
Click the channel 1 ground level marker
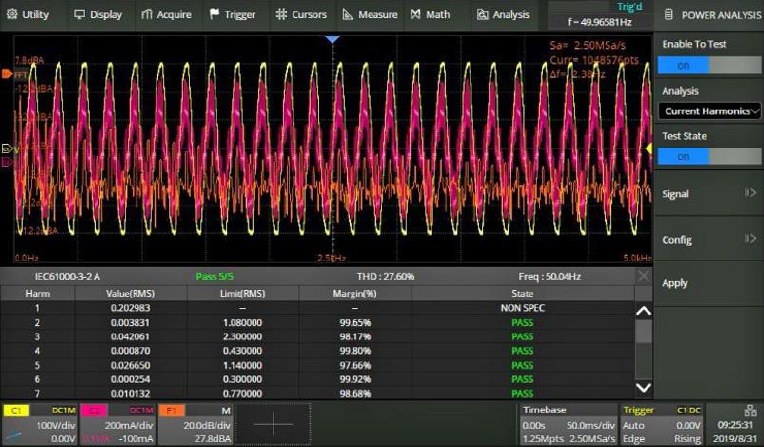[x=6, y=149]
